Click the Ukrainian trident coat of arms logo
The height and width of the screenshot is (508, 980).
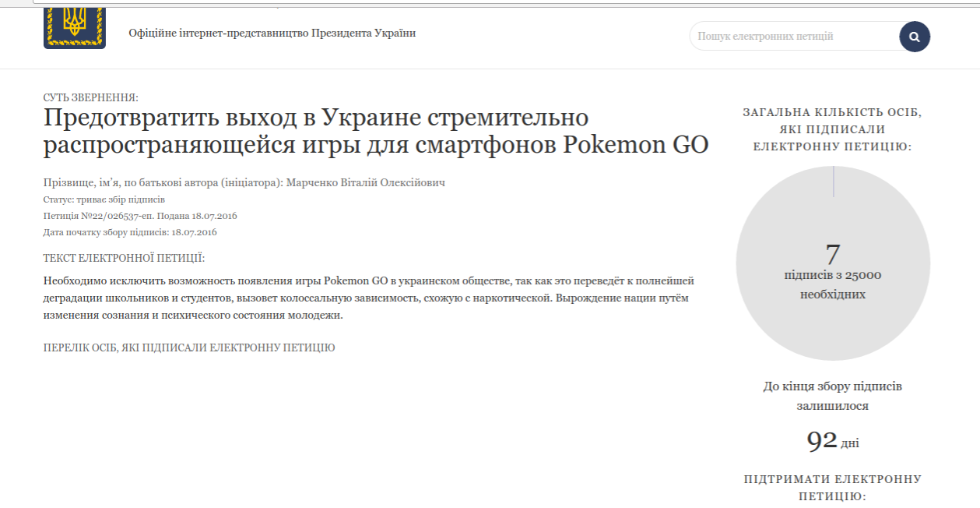[75, 26]
